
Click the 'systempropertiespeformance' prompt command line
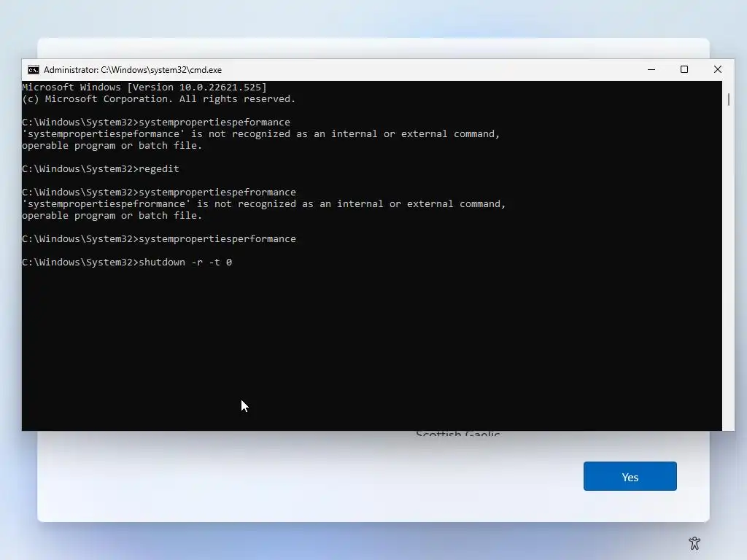[x=156, y=122]
